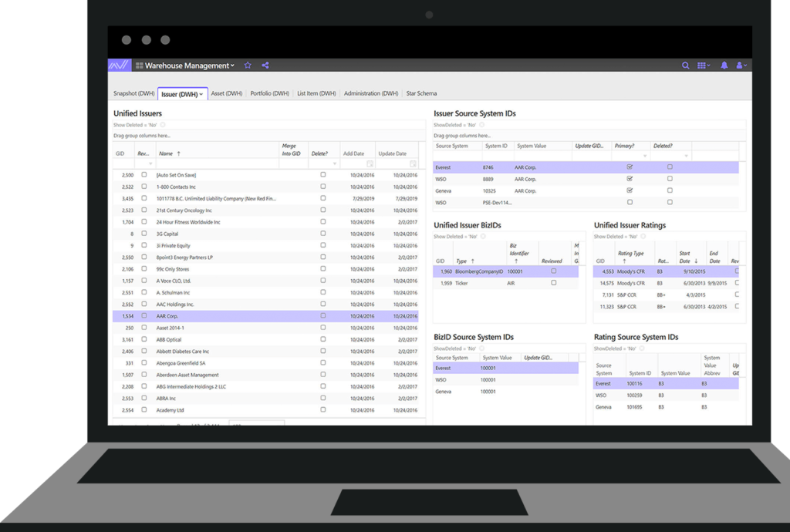Check Delete box for ABB Optical
This screenshot has height=532, width=790.
[x=323, y=339]
